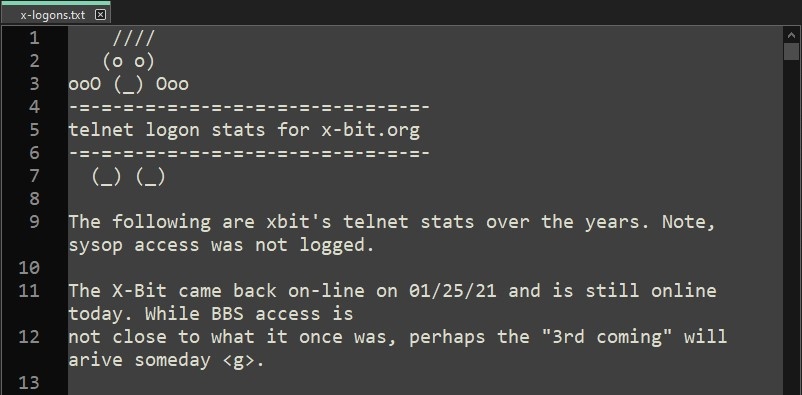
Task: Click the word "sysop" in the text
Action: (96, 246)
